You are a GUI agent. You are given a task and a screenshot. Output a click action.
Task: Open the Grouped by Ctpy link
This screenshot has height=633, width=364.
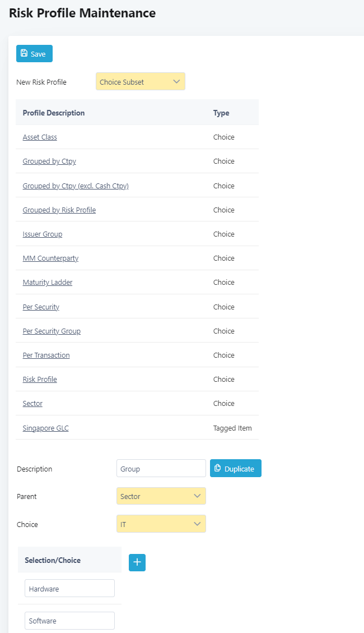click(x=49, y=161)
